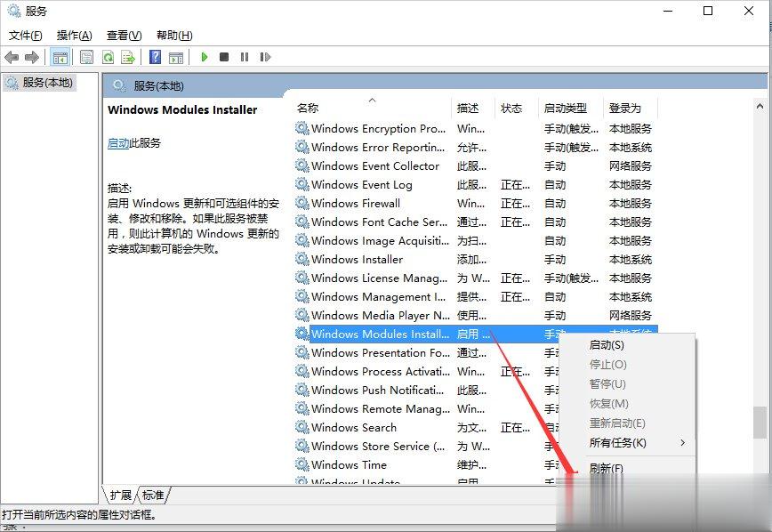Viewport: 772px width, 532px height.
Task: Click the gear icon of Windows Event Log
Action: pos(302,184)
